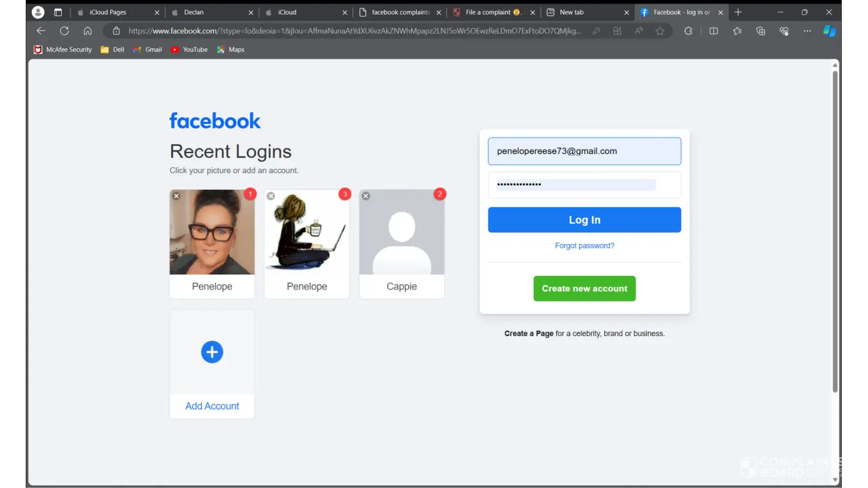Remove the cartoon Penelope account tile
Screen dimensions: 868x488
(x=271, y=196)
